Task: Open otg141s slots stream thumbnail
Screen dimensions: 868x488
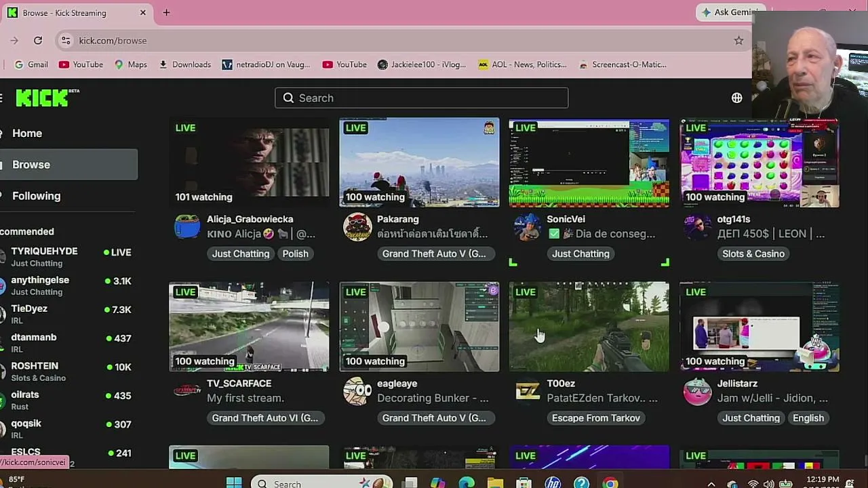Action: point(759,163)
